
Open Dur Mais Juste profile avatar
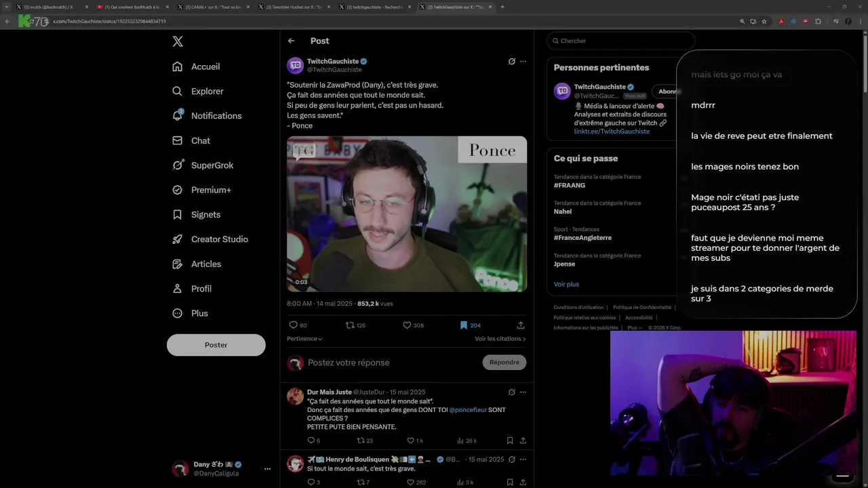click(x=295, y=396)
